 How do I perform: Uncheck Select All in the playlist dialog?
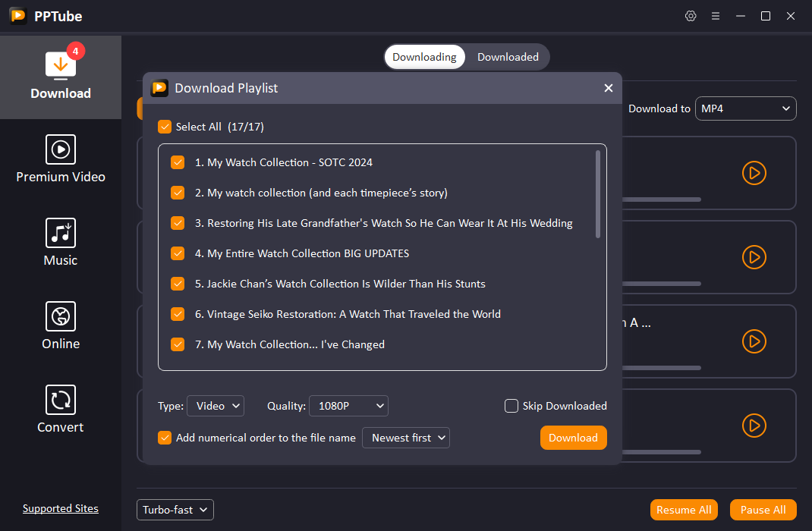point(165,127)
